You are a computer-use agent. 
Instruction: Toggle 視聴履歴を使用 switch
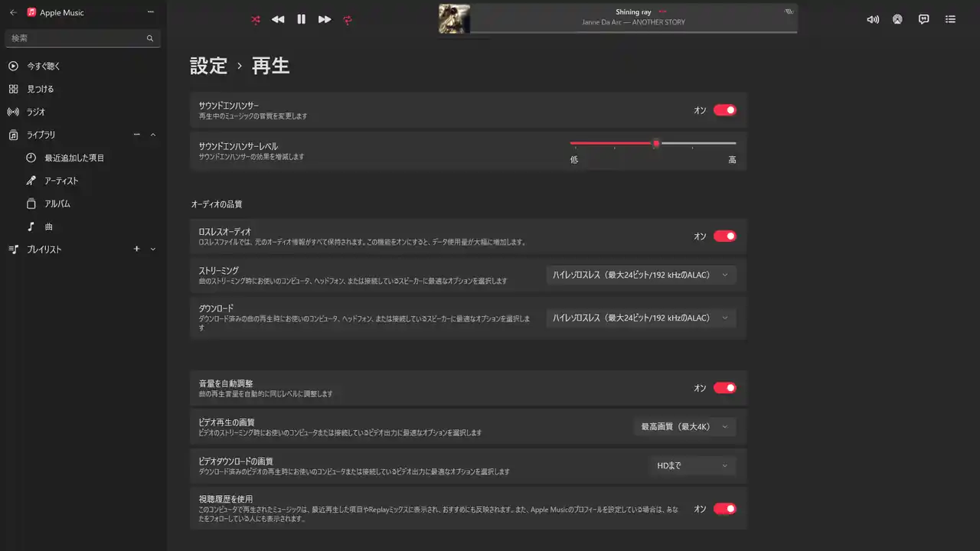tap(724, 509)
